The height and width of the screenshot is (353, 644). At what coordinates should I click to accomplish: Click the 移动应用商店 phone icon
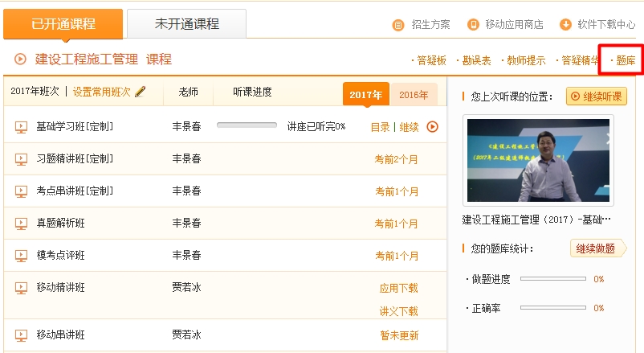[x=474, y=25]
